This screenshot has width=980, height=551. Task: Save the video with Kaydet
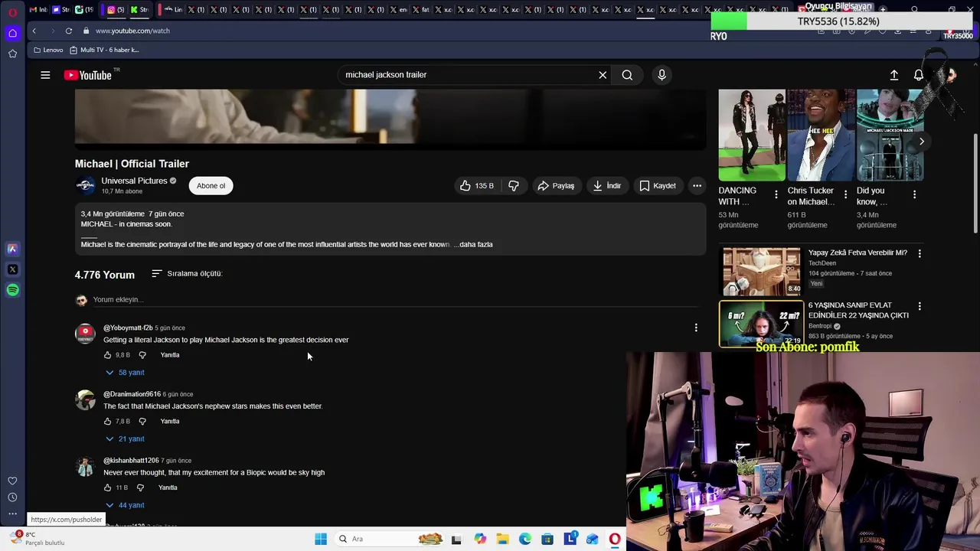658,186
